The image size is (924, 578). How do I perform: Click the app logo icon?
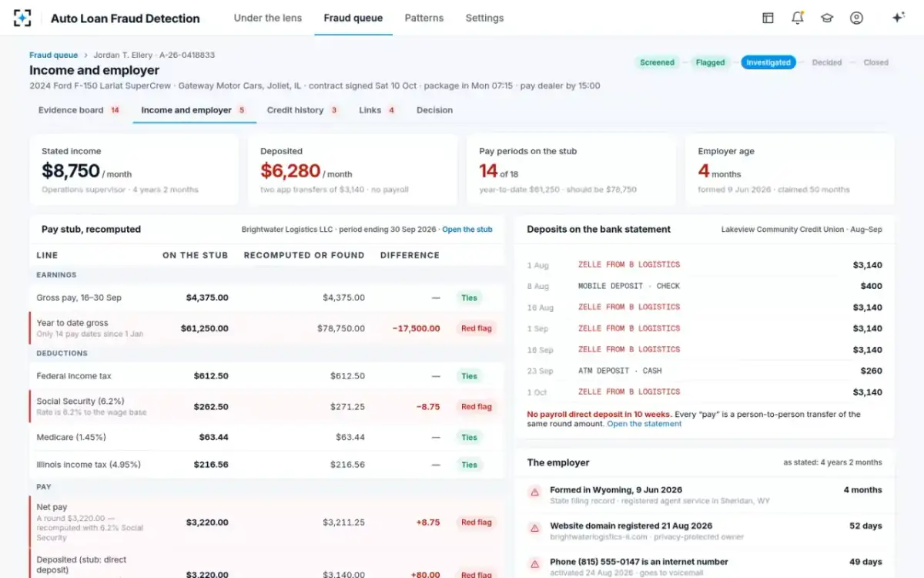point(22,18)
